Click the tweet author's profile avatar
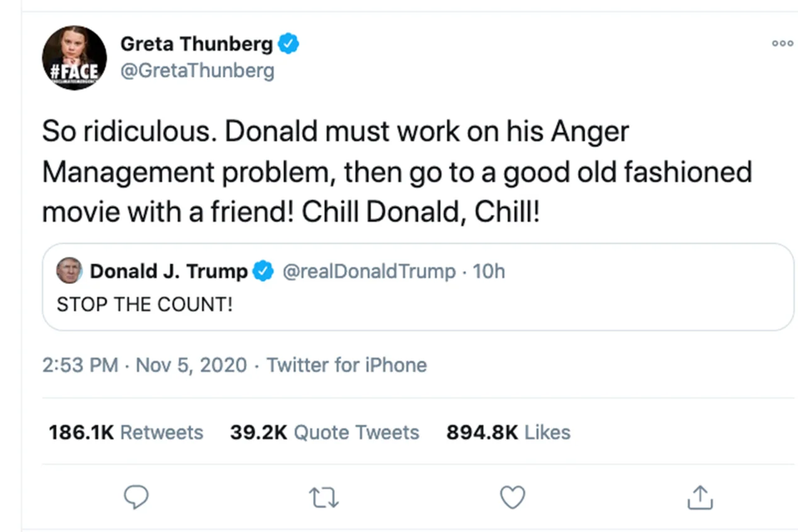The width and height of the screenshot is (798, 532). click(74, 58)
